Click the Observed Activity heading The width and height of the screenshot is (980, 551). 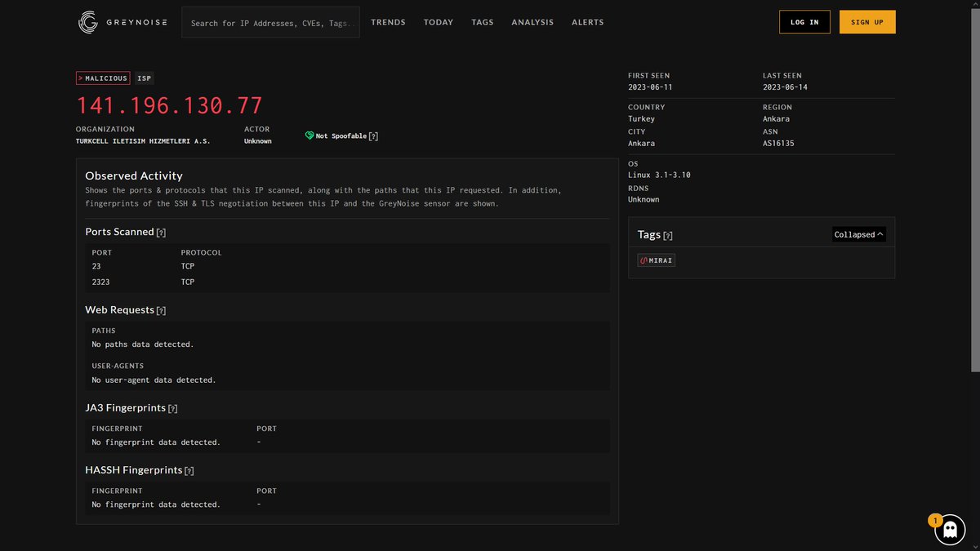click(134, 176)
